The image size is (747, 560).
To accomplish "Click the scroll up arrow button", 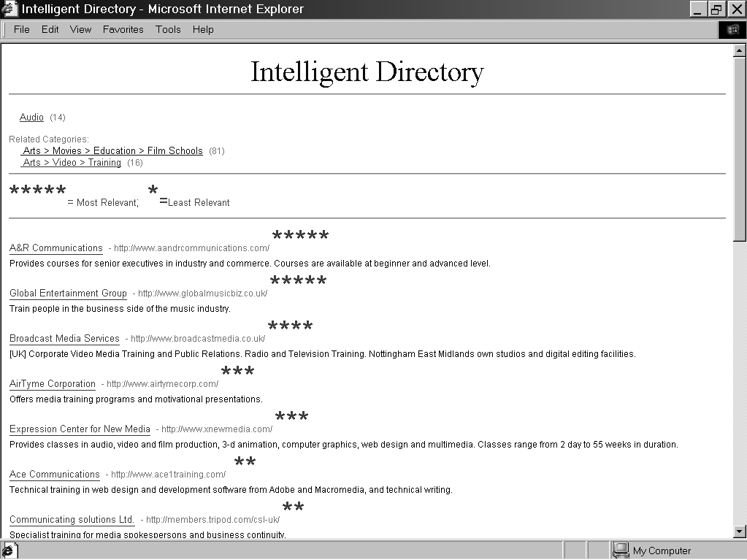I will (x=740, y=51).
